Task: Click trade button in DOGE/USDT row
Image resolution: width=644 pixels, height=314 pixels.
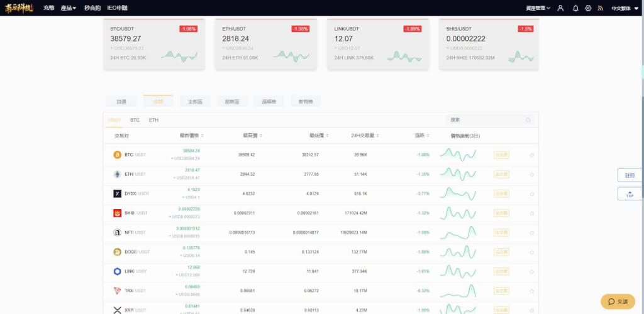Action: click(x=501, y=252)
